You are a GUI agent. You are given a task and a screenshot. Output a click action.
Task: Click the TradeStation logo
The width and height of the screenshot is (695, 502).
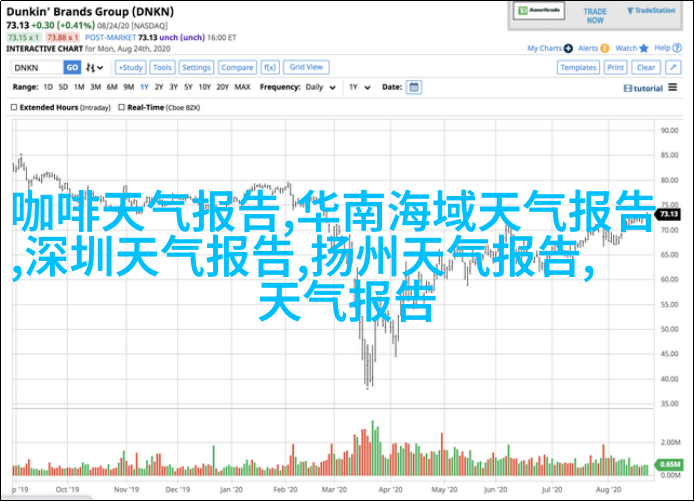[x=652, y=11]
